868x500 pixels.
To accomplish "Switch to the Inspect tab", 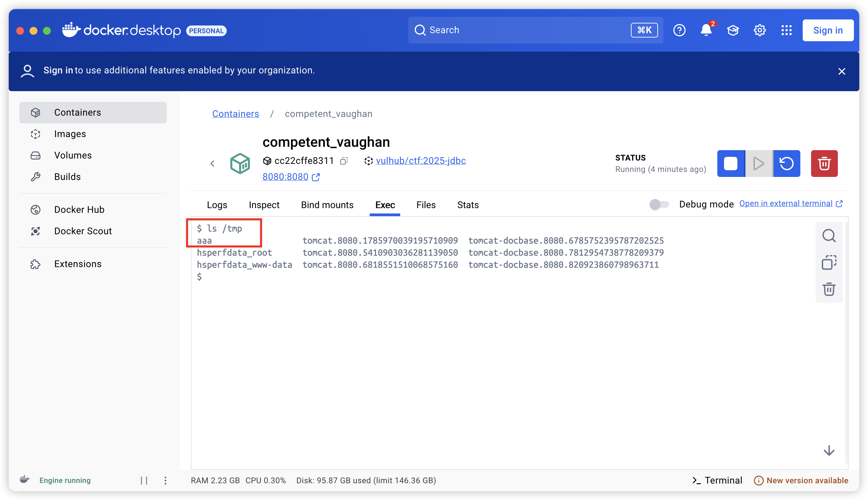I will pos(264,205).
